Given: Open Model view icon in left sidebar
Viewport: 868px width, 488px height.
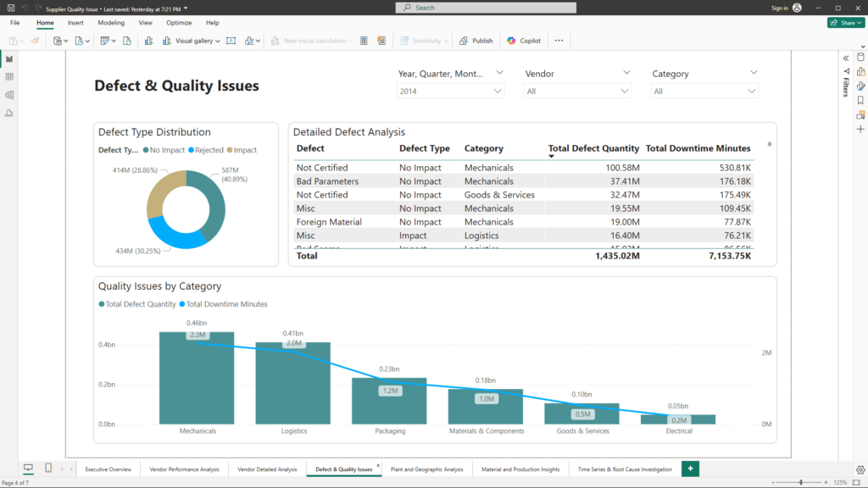Looking at the screenshot, I should 9,94.
